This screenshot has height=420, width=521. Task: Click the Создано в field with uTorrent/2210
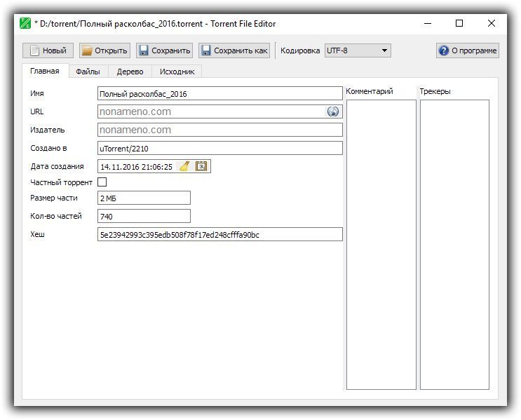tap(220, 148)
